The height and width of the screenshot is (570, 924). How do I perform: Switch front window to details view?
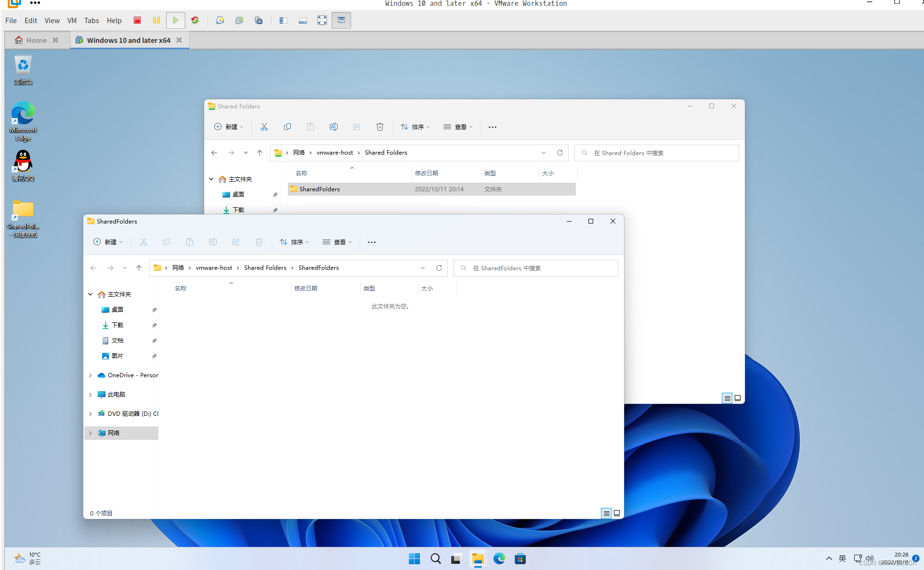(x=607, y=513)
